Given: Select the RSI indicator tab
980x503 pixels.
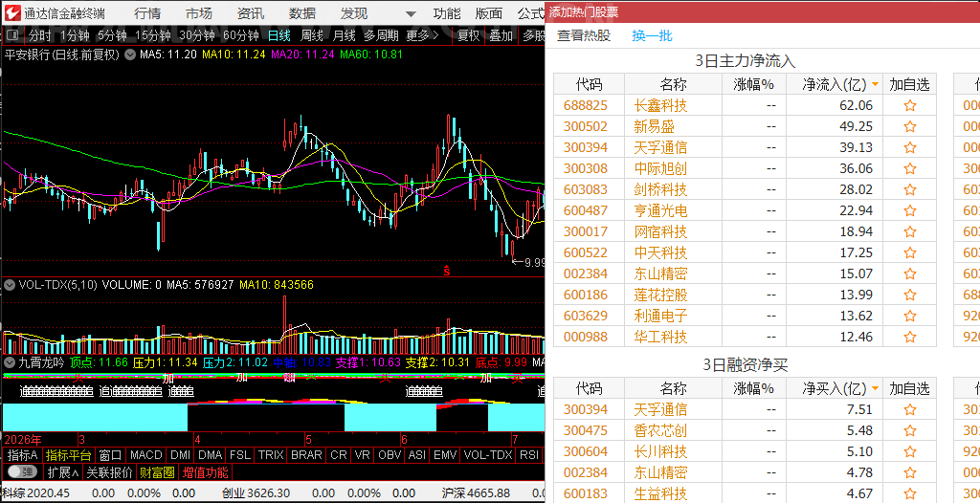Looking at the screenshot, I should pyautogui.click(x=529, y=455).
